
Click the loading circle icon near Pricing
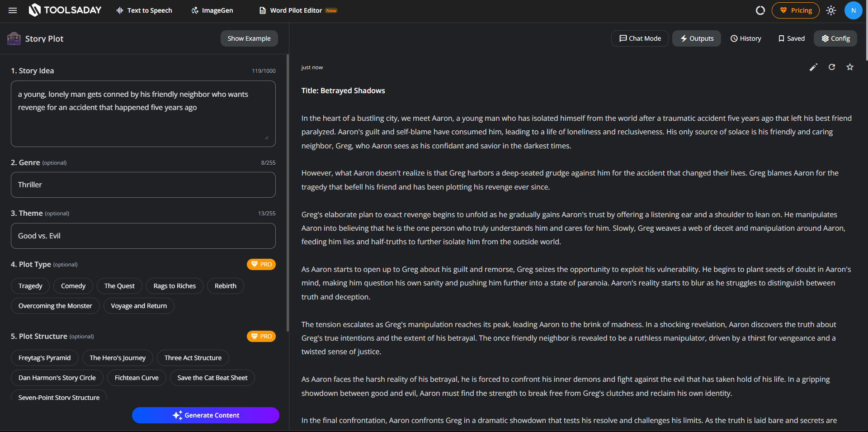coord(760,10)
